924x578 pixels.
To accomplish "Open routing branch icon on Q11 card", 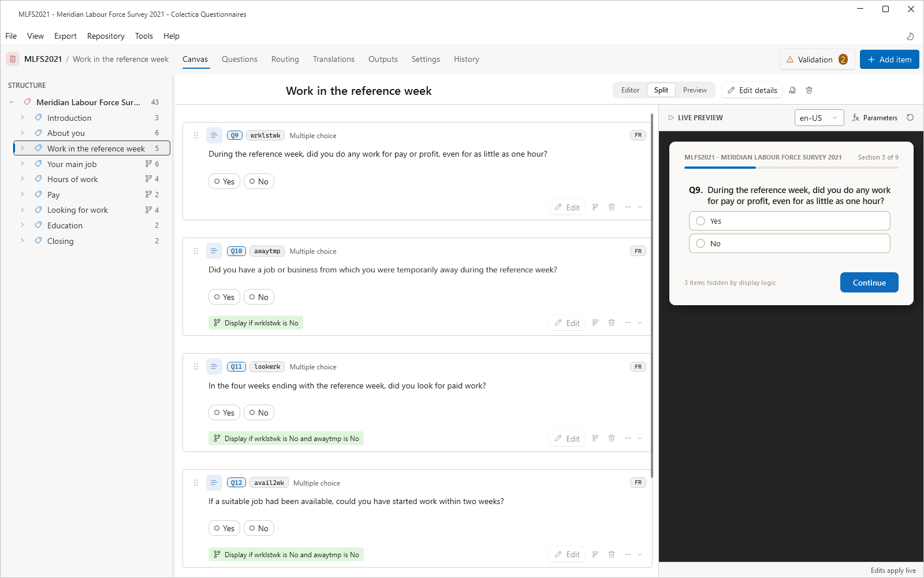I will point(595,438).
